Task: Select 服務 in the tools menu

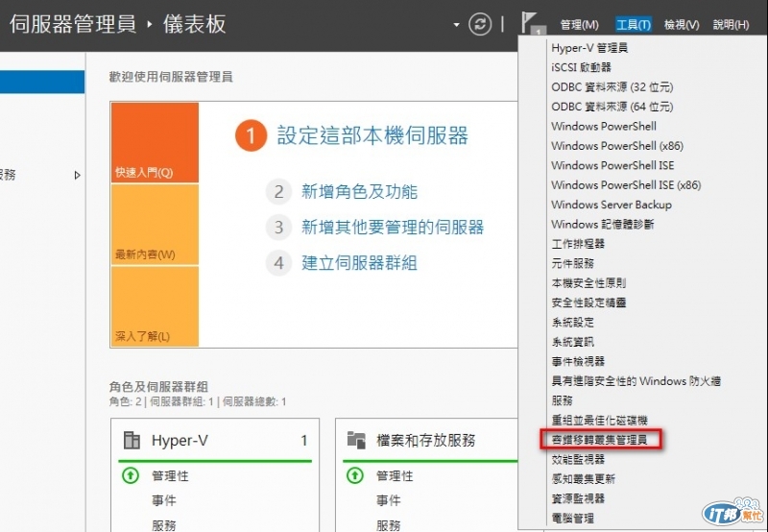Action: [562, 400]
